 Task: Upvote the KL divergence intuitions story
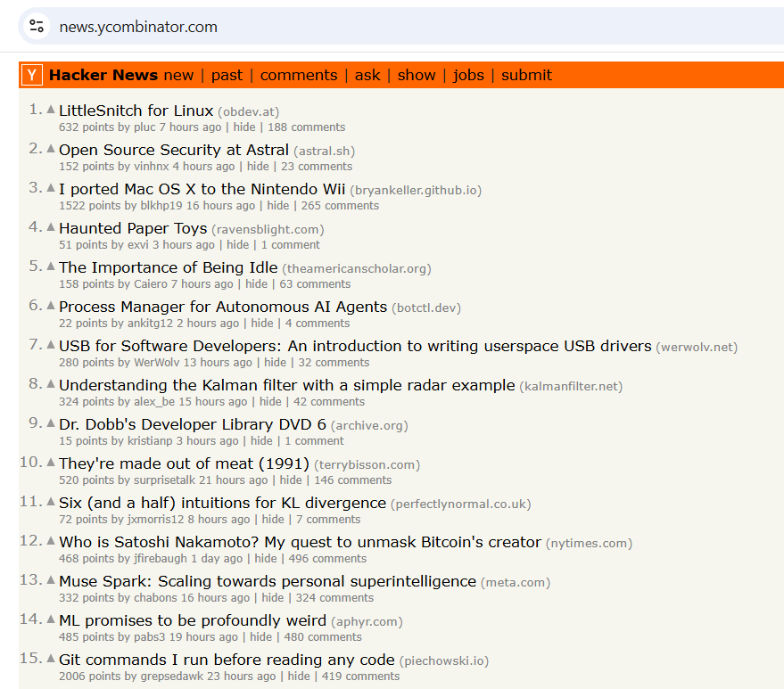point(51,502)
